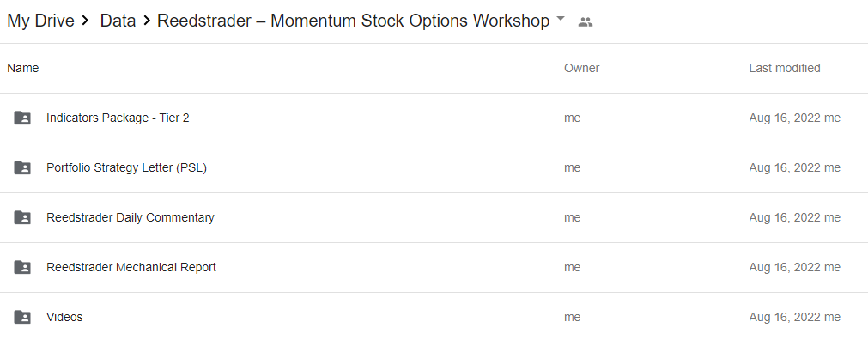Select Reedstrader Daily Commentary folder name

131,217
